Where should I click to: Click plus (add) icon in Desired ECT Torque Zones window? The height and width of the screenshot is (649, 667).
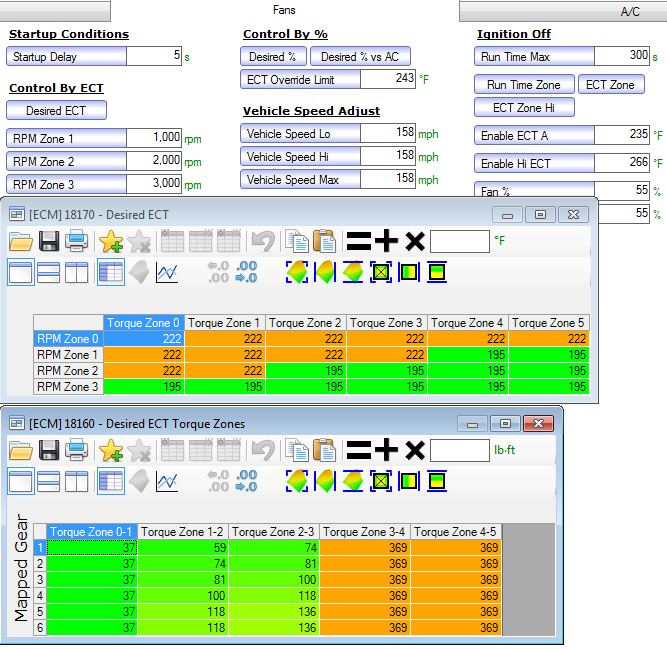pos(386,450)
